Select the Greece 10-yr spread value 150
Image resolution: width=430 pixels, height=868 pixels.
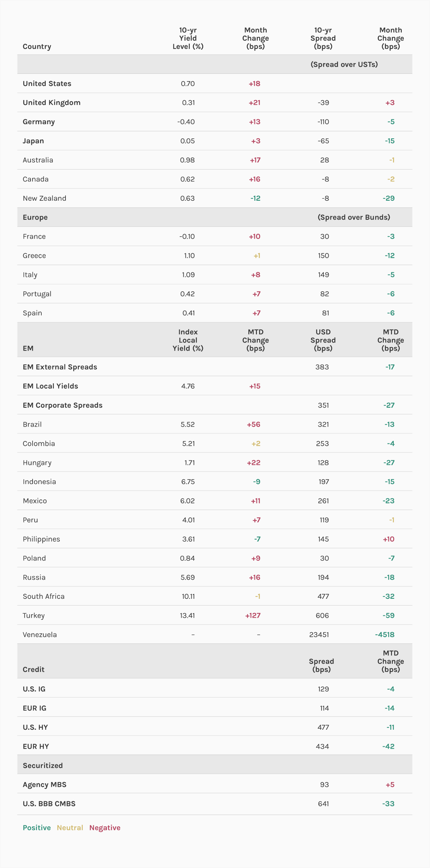coord(323,255)
